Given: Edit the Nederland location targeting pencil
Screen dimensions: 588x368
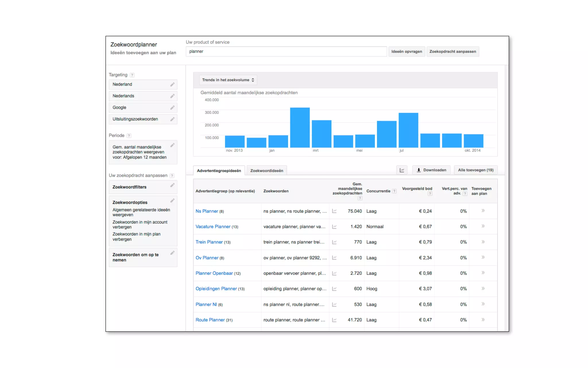Looking at the screenshot, I should click(172, 85).
